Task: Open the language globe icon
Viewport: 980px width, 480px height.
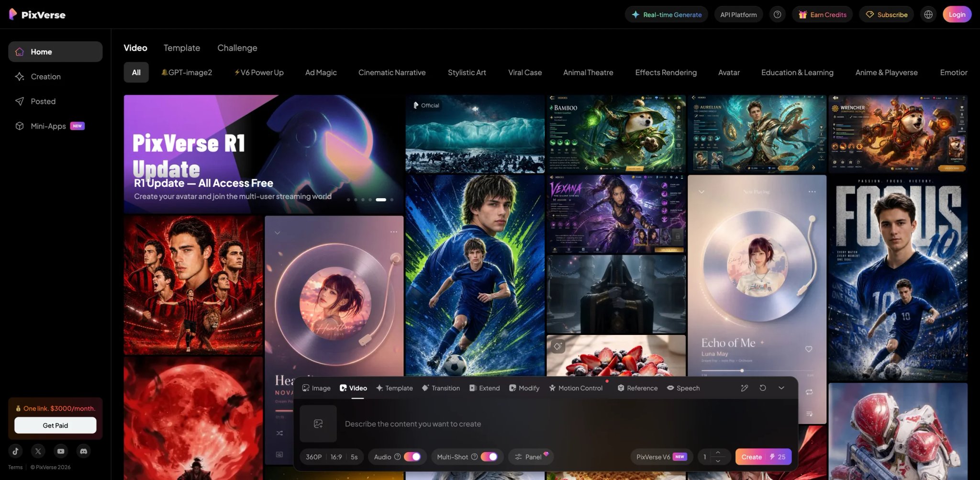Action: (x=928, y=14)
